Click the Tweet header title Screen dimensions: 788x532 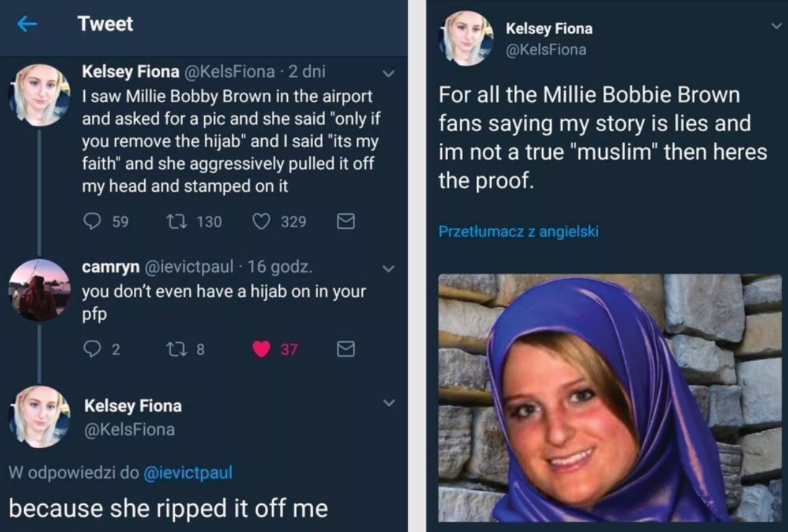104,24
